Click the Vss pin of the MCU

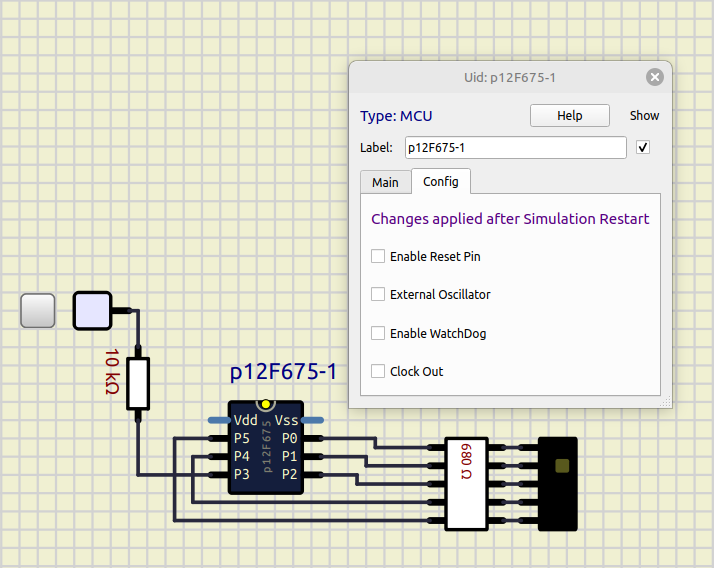314,420
